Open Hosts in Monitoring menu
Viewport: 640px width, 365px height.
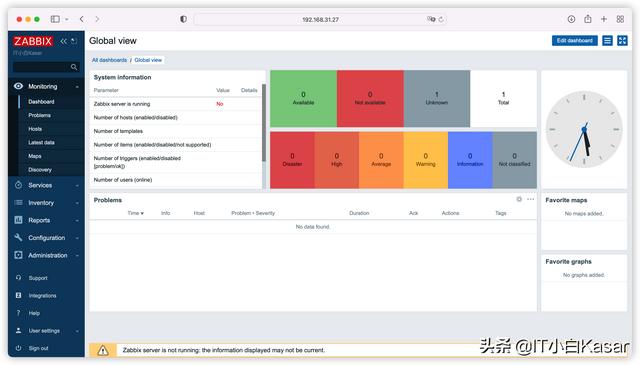point(35,129)
